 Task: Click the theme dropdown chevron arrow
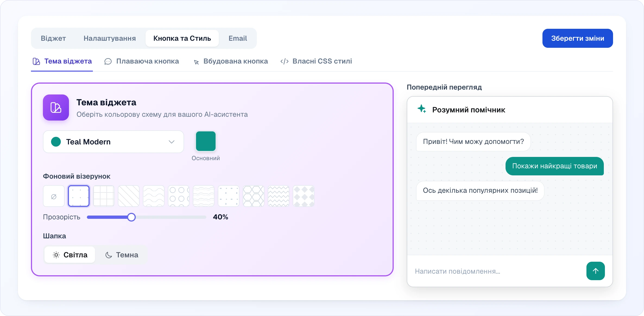coord(171,142)
